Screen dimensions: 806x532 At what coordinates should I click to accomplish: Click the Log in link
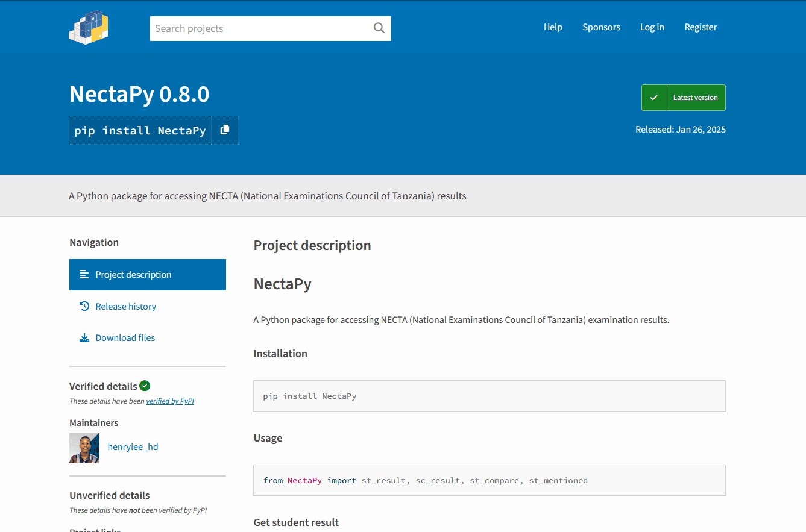pyautogui.click(x=652, y=27)
